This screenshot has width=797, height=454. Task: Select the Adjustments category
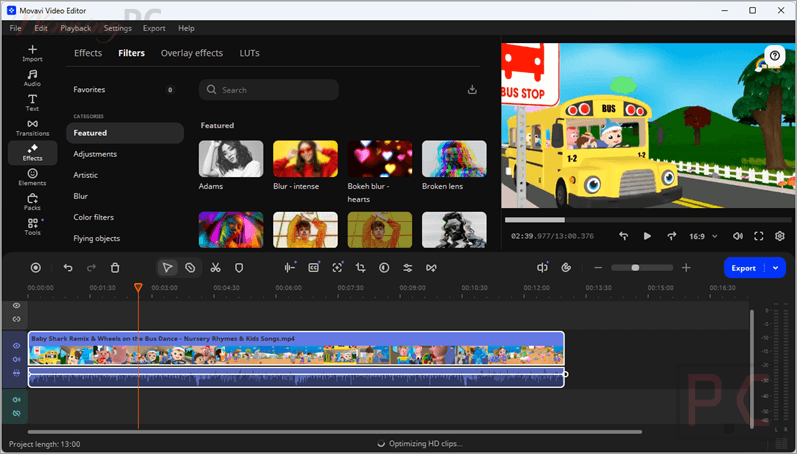point(125,154)
